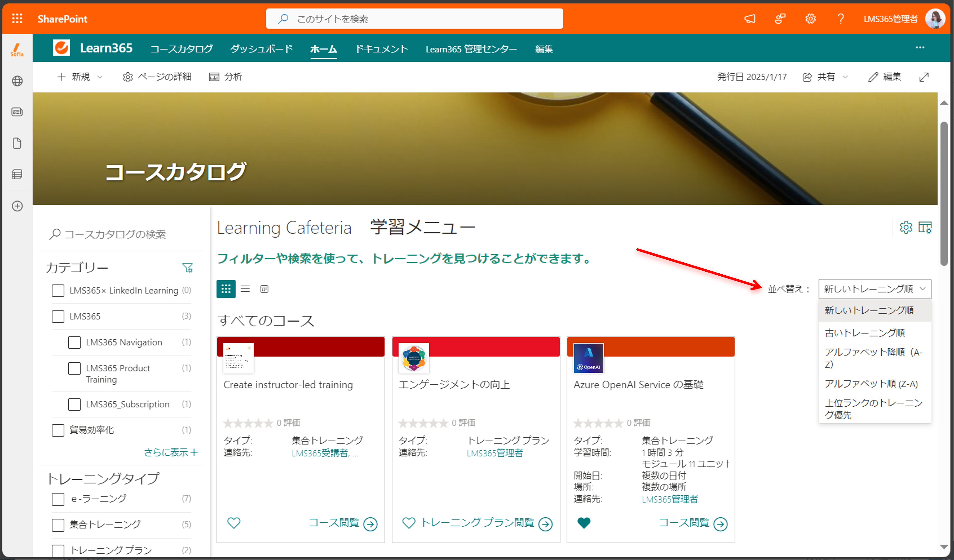Switch to calendar view
The width and height of the screenshot is (954, 560).
tap(264, 289)
